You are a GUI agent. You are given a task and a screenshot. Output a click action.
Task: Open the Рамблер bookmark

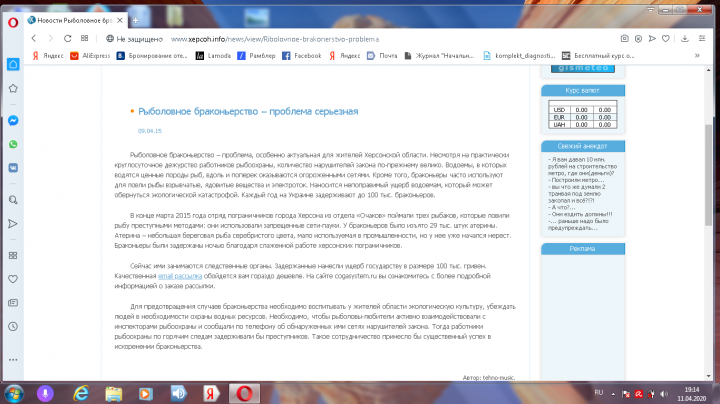[x=256, y=56]
